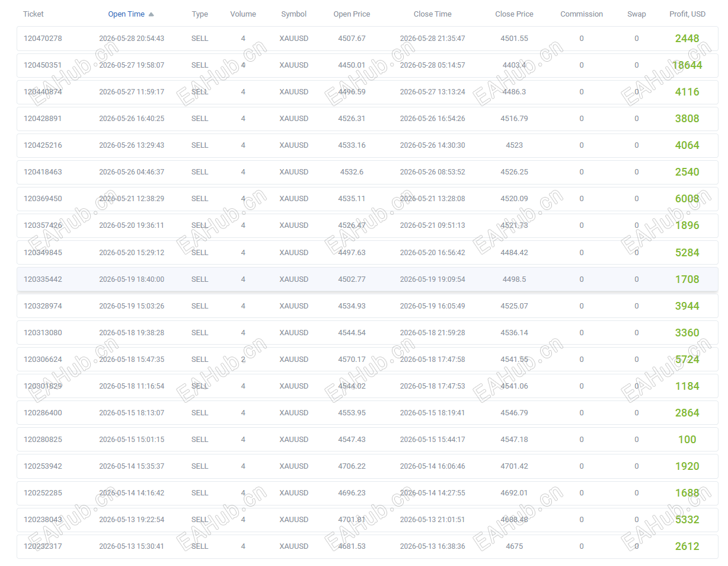
Task: Sort by Close Price column header
Action: tap(514, 14)
